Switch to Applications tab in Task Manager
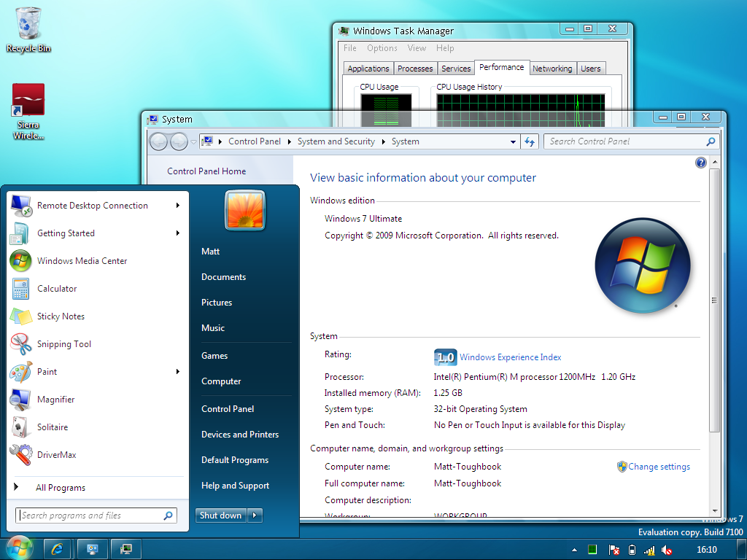 (x=368, y=69)
